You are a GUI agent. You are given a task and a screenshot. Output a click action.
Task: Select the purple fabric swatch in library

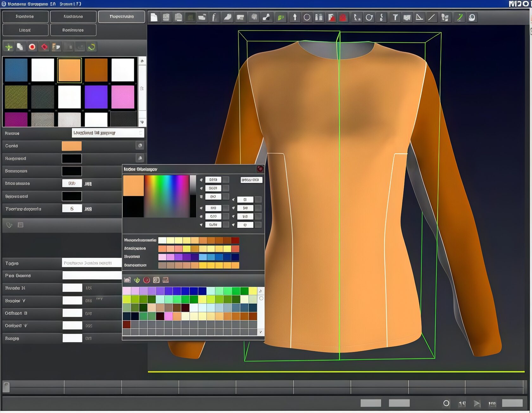coord(96,97)
